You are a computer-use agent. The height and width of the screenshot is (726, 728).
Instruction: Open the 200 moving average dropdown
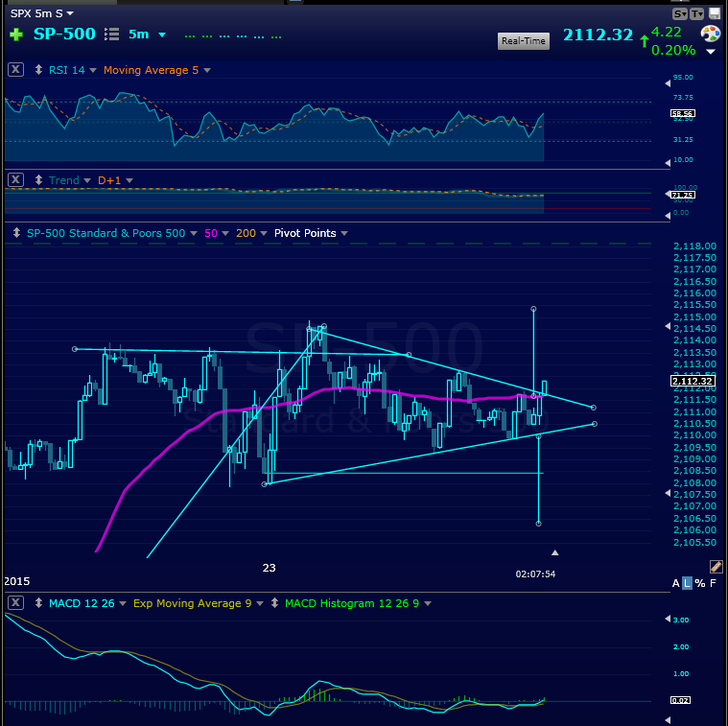click(x=264, y=233)
